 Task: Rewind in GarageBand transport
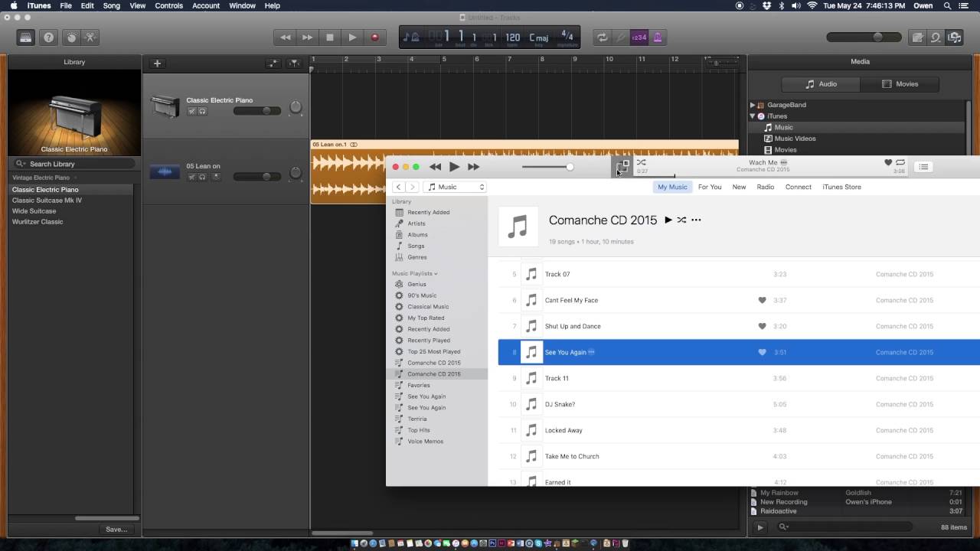pos(286,37)
